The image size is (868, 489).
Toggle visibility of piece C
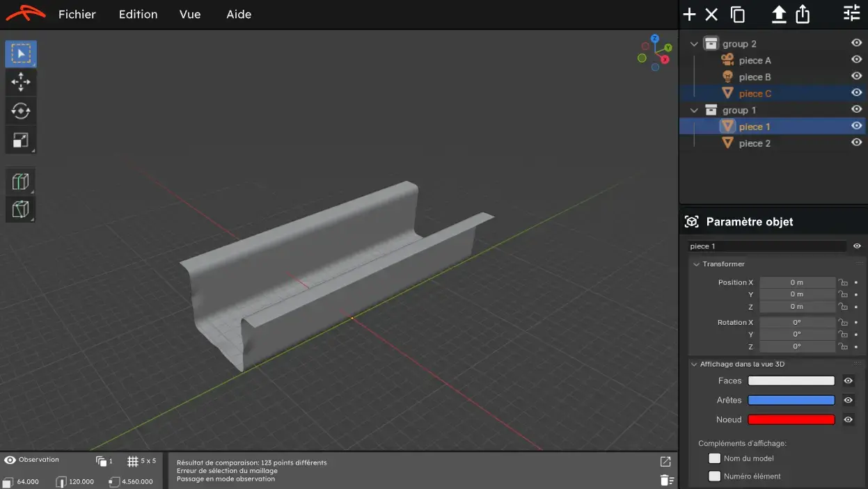[x=857, y=93]
